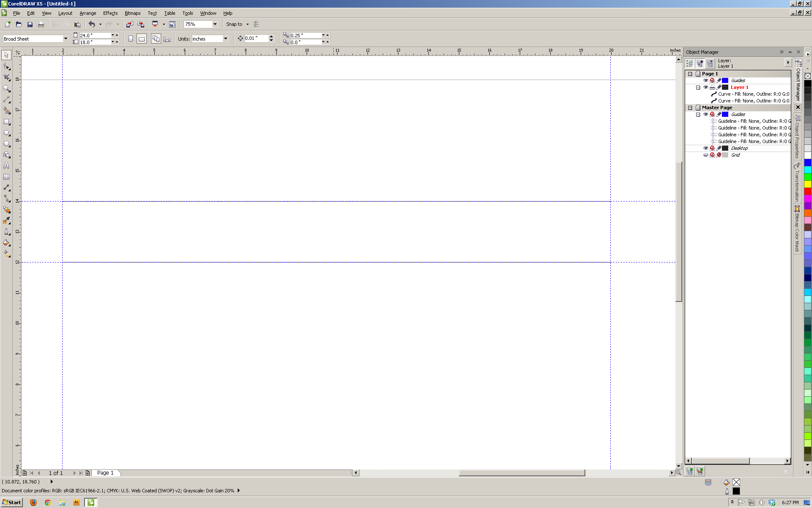This screenshot has height=508, width=812.
Task: Toggle visibility of Page 1 Guides
Action: pos(705,80)
